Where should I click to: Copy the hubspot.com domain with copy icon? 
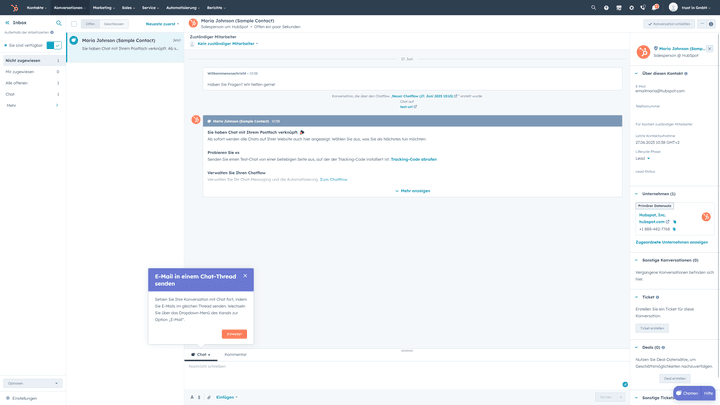coord(675,222)
